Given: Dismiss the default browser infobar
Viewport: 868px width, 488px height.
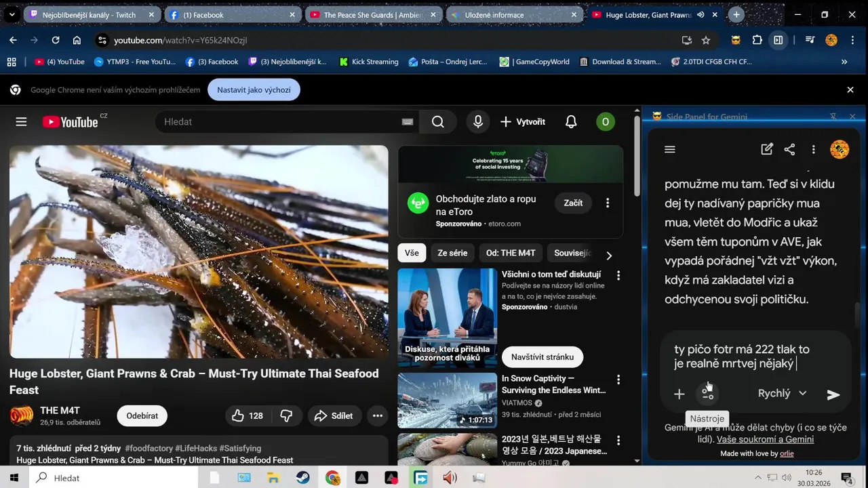Looking at the screenshot, I should click(850, 89).
